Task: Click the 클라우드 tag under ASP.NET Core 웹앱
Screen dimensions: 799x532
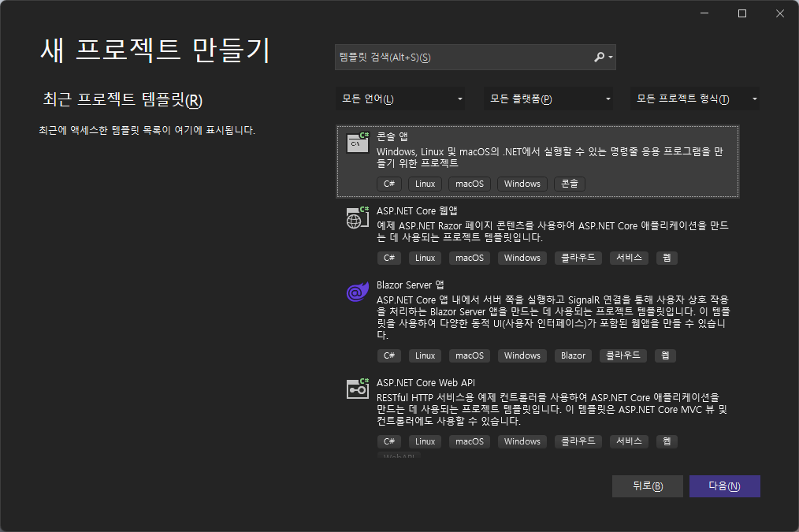Action: click(578, 258)
